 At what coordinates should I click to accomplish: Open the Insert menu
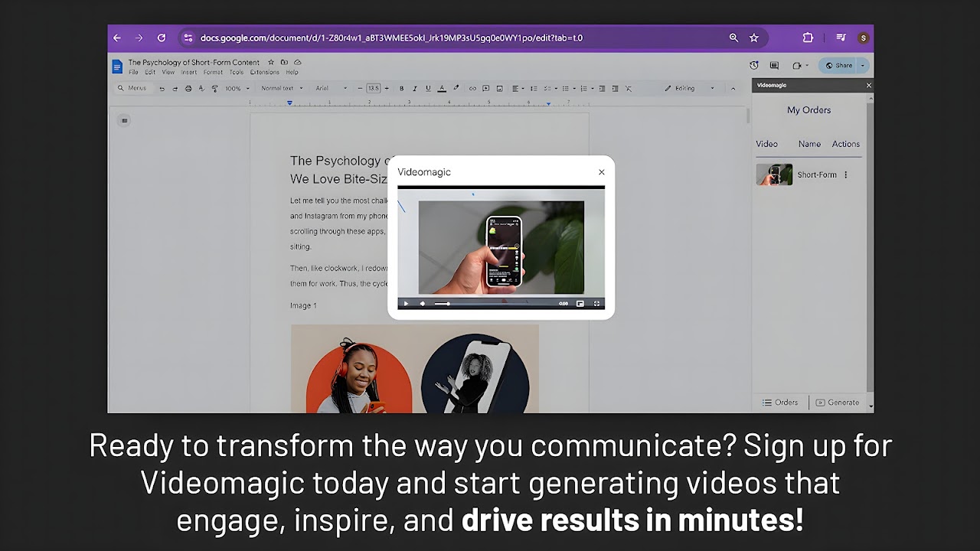pyautogui.click(x=189, y=73)
